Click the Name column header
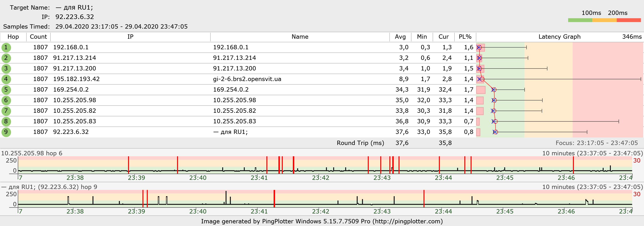 click(x=300, y=37)
